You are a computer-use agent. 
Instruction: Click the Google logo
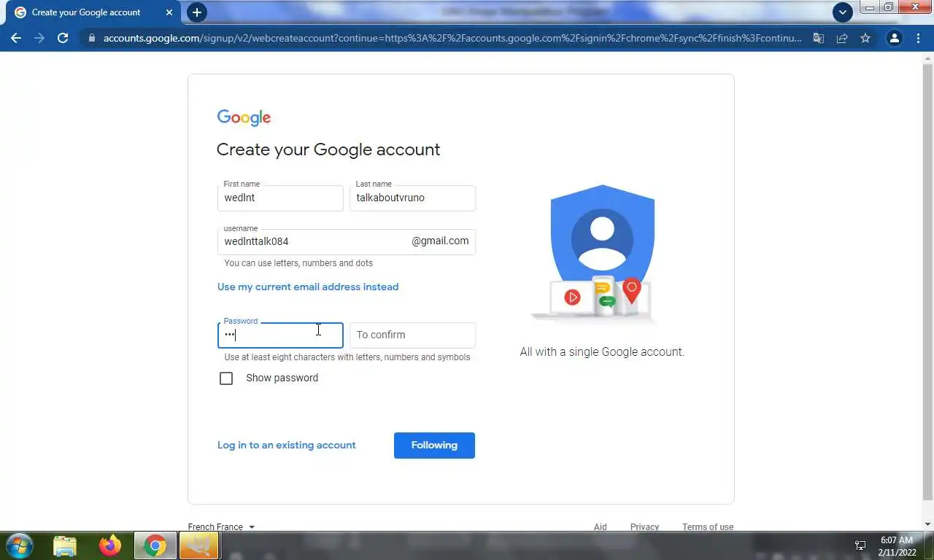point(244,118)
